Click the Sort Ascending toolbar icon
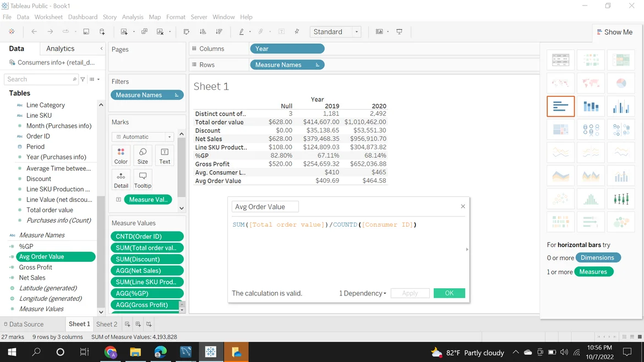 pos(203,32)
